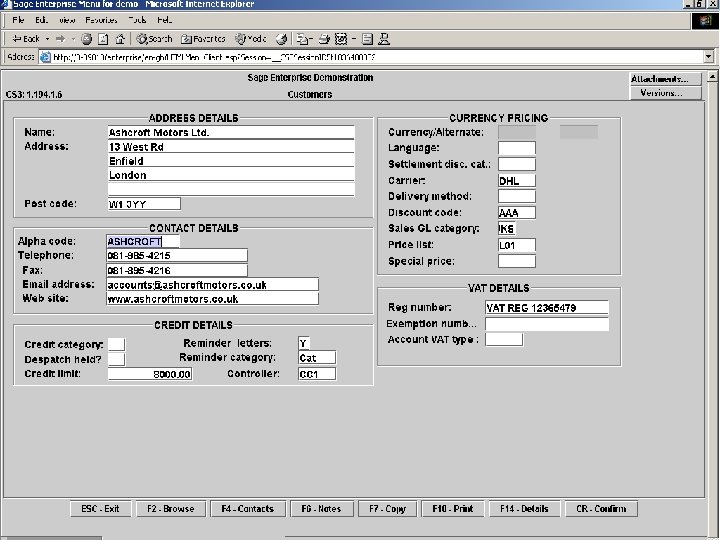Screen dimensions: 720x540
Task: Click the Telephone number field
Action: 177,256
